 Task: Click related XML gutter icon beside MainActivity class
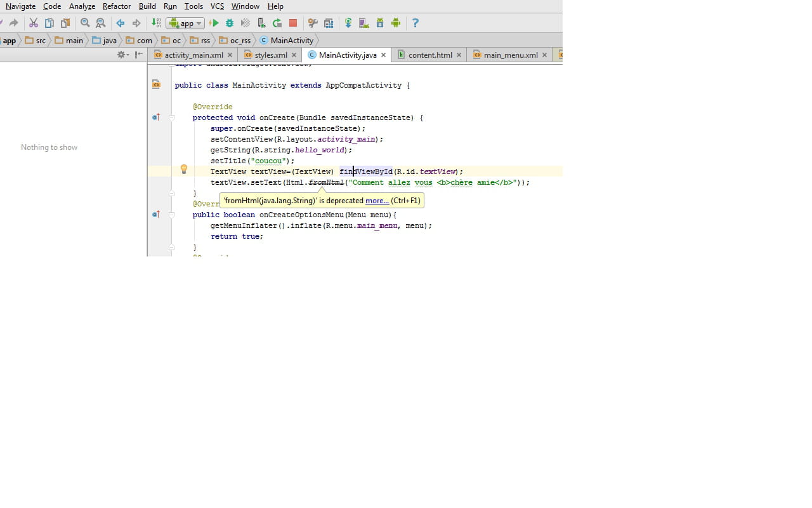[x=156, y=84]
